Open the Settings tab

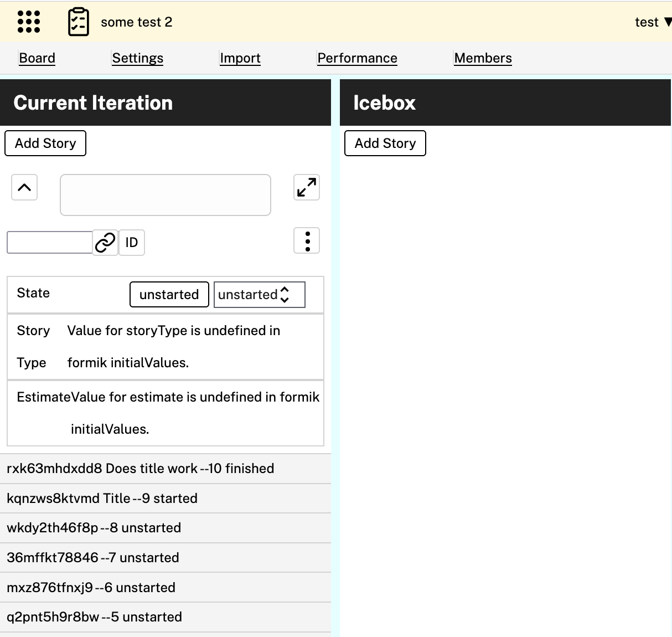(x=137, y=58)
